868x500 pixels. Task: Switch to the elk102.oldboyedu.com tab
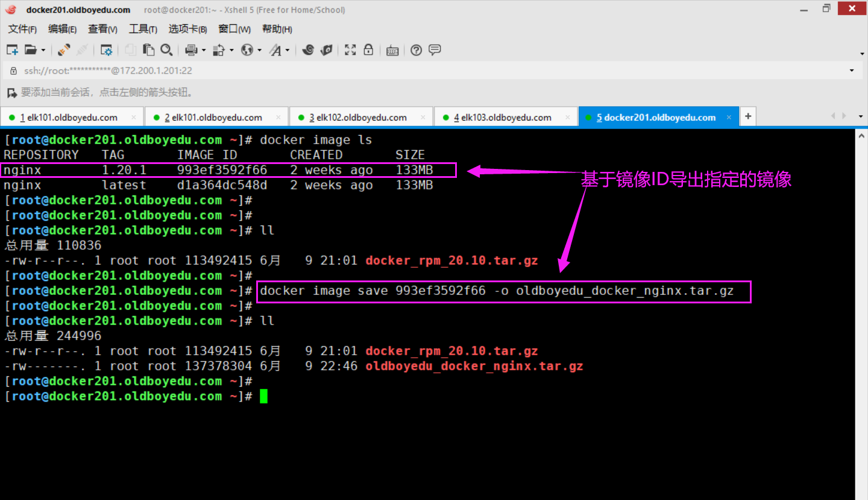361,117
